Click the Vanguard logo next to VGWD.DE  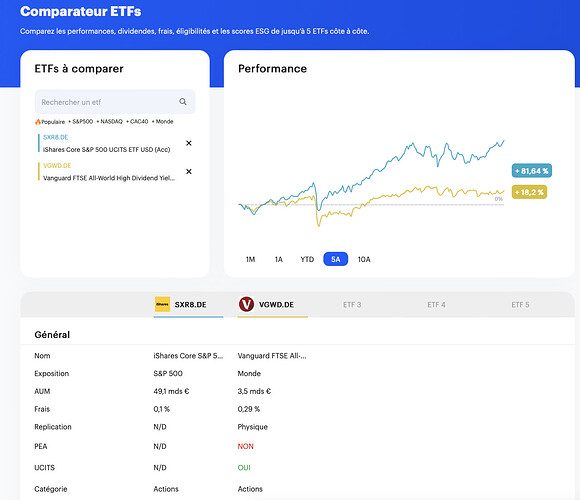coord(246,304)
